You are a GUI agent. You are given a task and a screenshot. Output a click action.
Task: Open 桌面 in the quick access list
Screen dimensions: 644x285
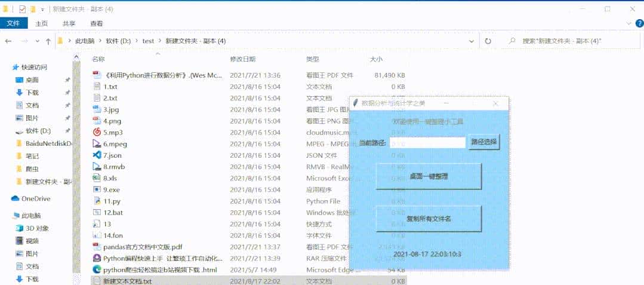point(32,80)
